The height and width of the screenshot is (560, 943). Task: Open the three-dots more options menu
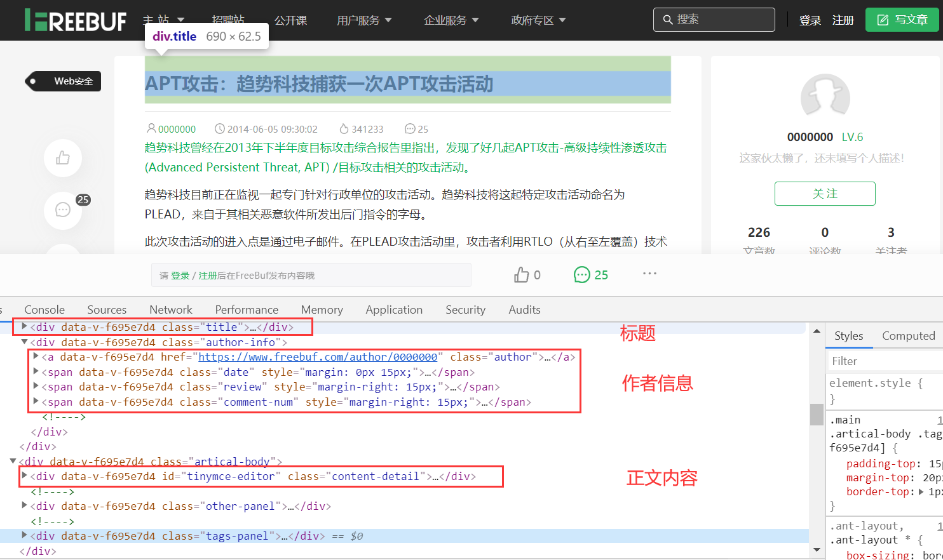[649, 273]
